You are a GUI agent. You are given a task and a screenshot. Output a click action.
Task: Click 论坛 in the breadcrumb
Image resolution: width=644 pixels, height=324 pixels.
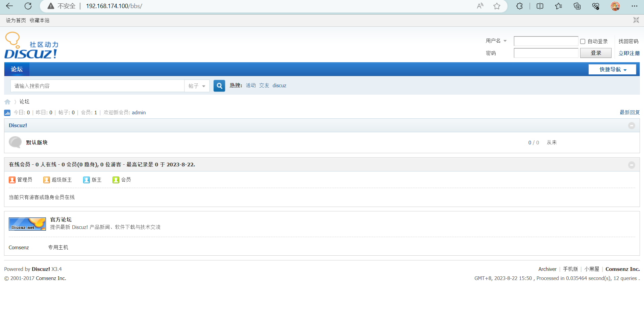pyautogui.click(x=24, y=101)
